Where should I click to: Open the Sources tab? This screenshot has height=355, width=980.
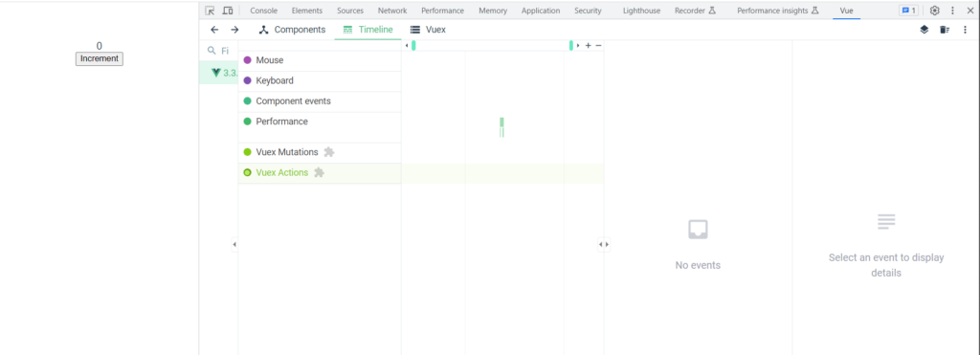pyautogui.click(x=350, y=11)
